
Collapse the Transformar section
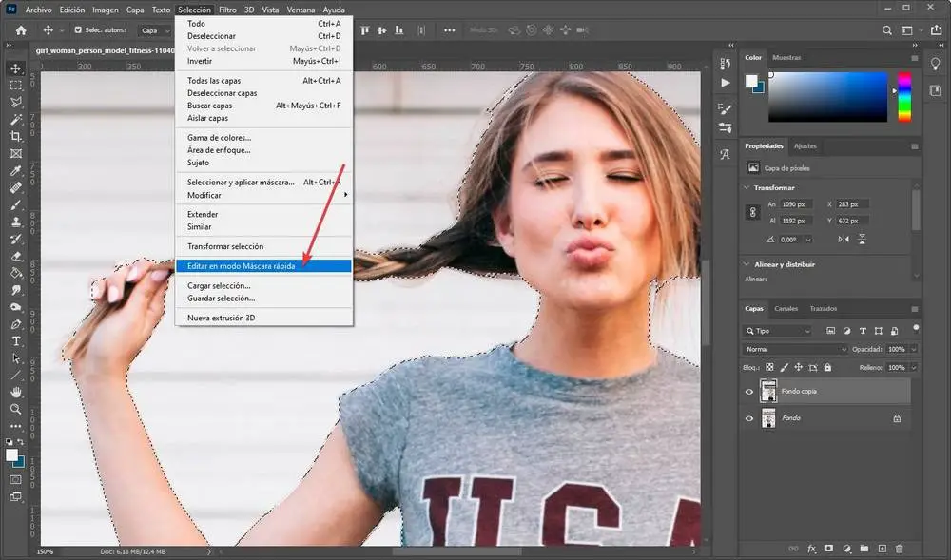(x=747, y=187)
